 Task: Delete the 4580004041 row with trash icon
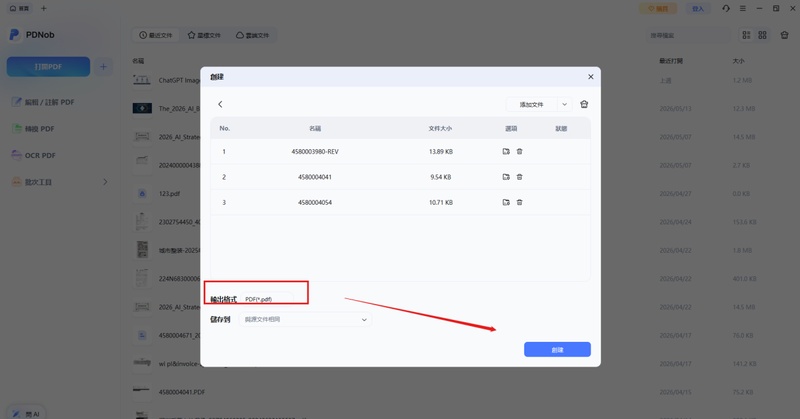point(519,177)
